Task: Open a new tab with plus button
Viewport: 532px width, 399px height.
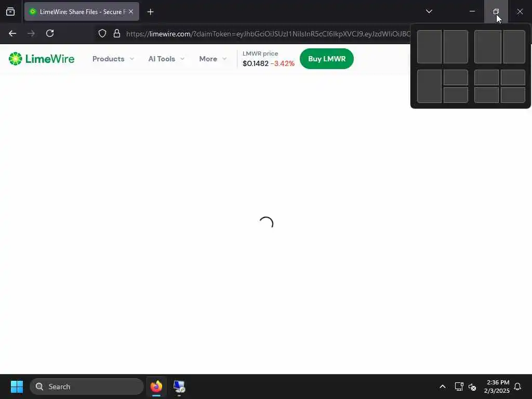Action: pos(150,12)
